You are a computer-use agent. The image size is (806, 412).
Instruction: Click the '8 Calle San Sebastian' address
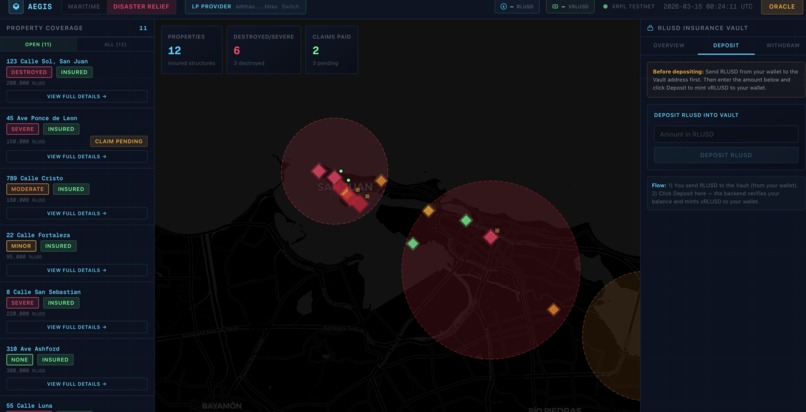(x=44, y=292)
